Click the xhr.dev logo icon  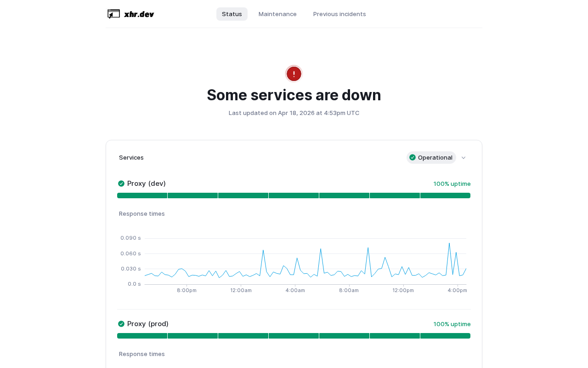click(113, 14)
